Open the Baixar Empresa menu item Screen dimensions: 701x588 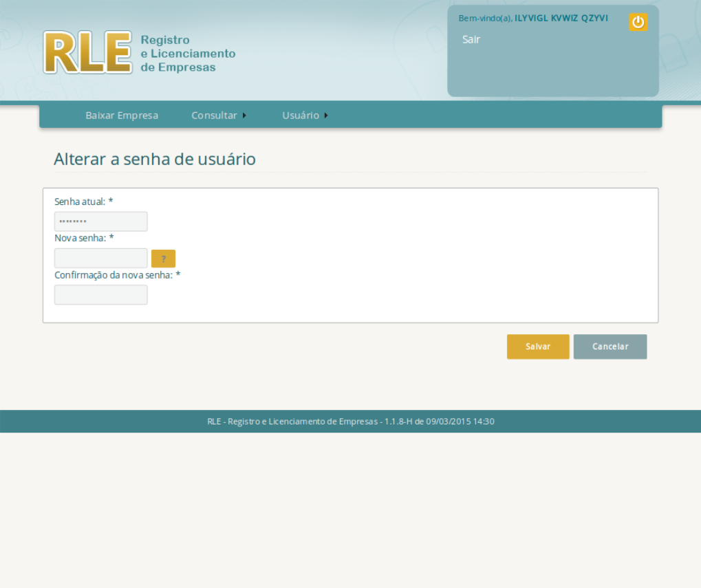[x=122, y=116]
